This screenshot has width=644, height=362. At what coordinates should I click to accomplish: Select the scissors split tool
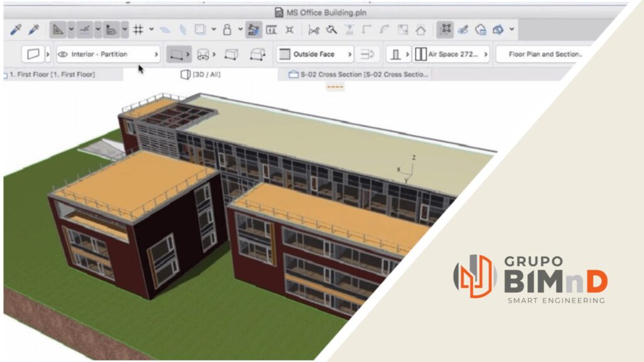[x=314, y=30]
